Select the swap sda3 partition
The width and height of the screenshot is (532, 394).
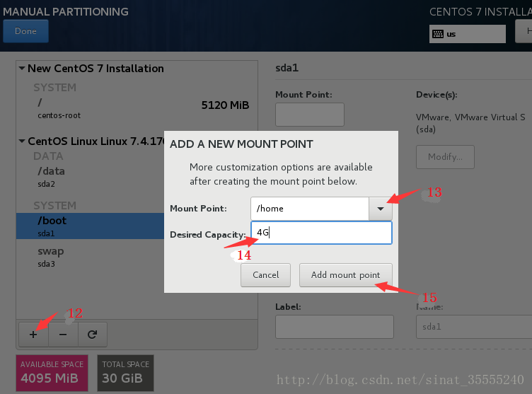pos(91,257)
